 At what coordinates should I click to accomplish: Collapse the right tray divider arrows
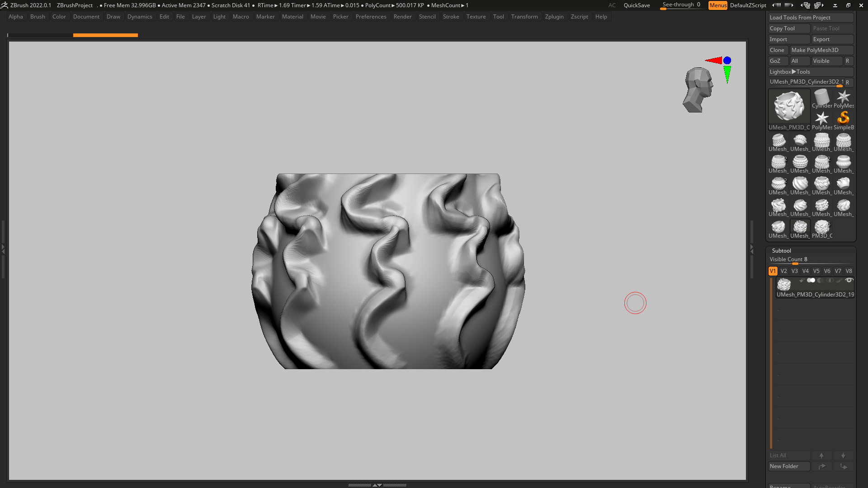[x=752, y=249]
